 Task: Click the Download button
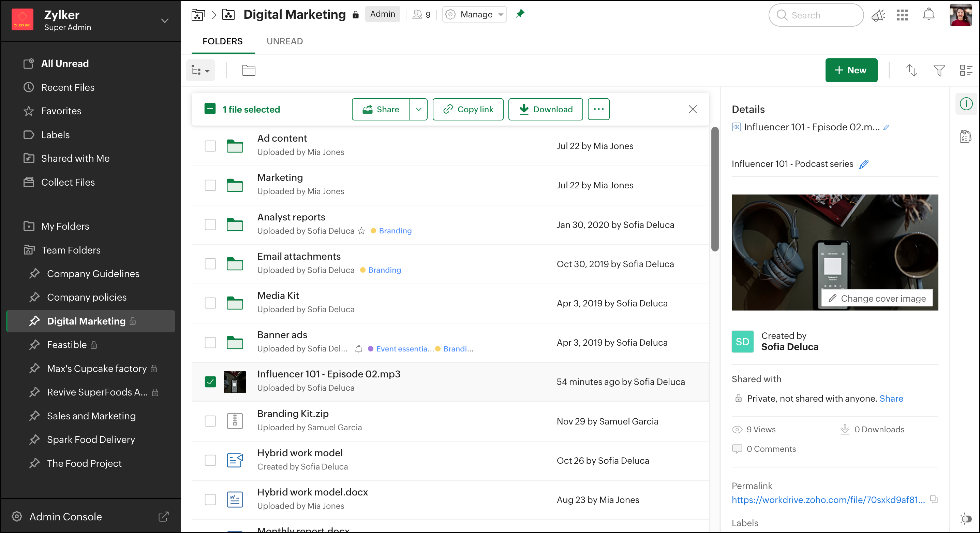[546, 109]
